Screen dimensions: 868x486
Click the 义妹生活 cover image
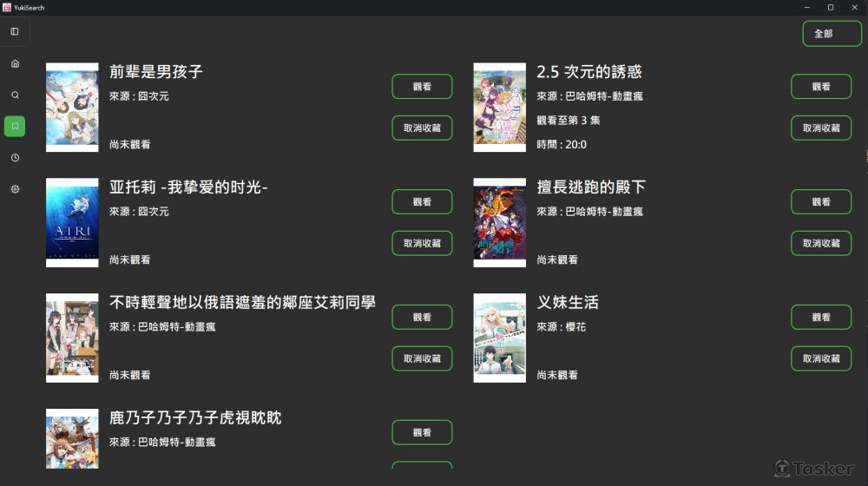click(x=499, y=338)
